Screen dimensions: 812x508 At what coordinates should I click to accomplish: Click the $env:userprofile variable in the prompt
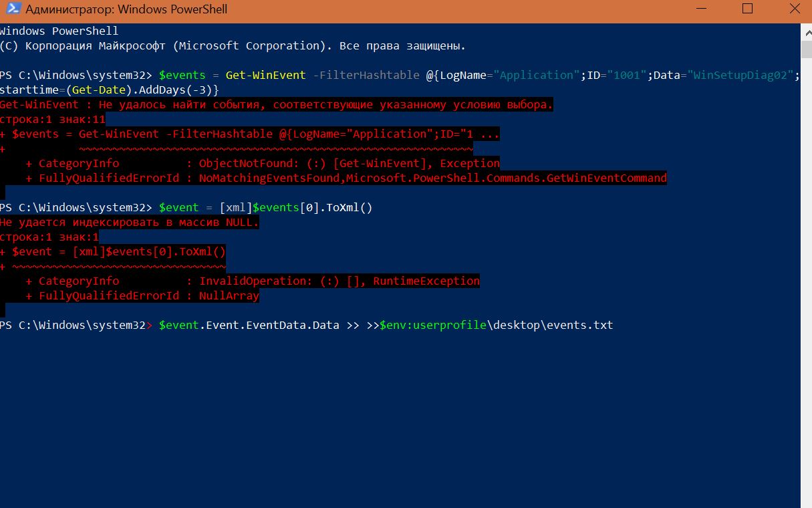(432, 325)
